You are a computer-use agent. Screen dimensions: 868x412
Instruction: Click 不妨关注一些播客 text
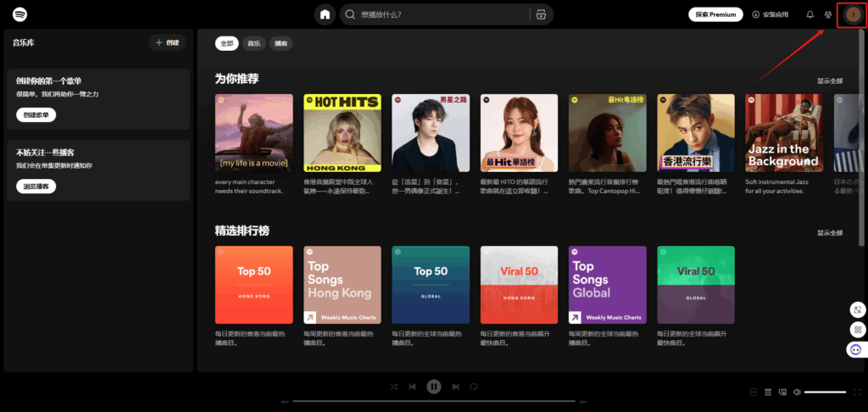45,153
